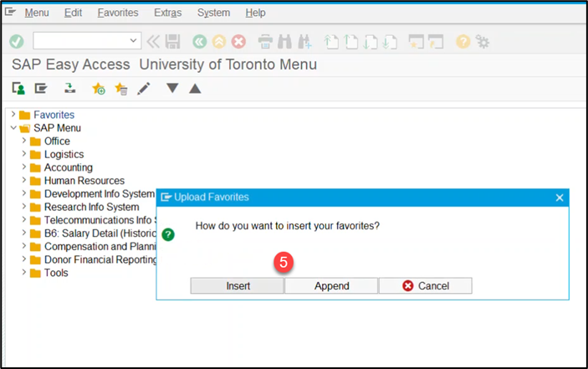
Task: Open the command field dropdown arrow
Action: click(133, 40)
